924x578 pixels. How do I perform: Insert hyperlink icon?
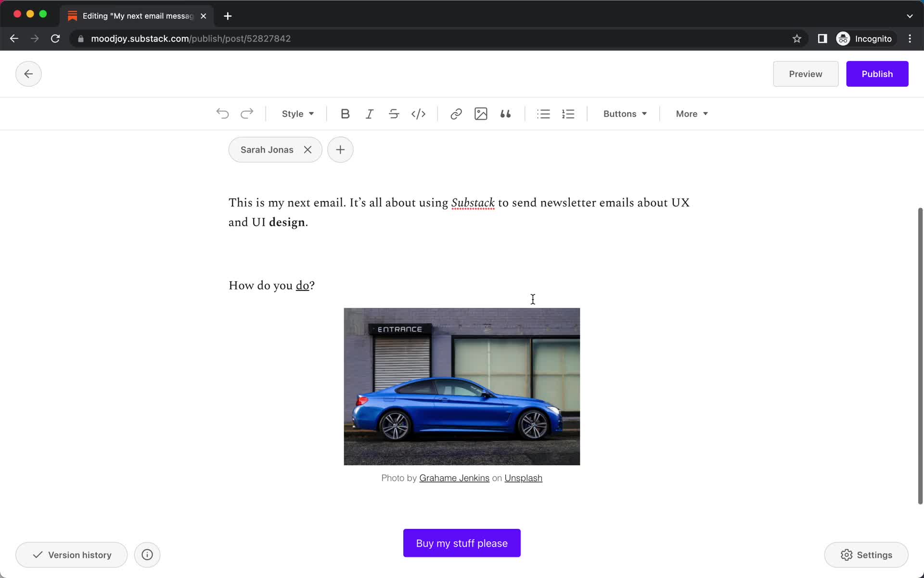point(456,114)
